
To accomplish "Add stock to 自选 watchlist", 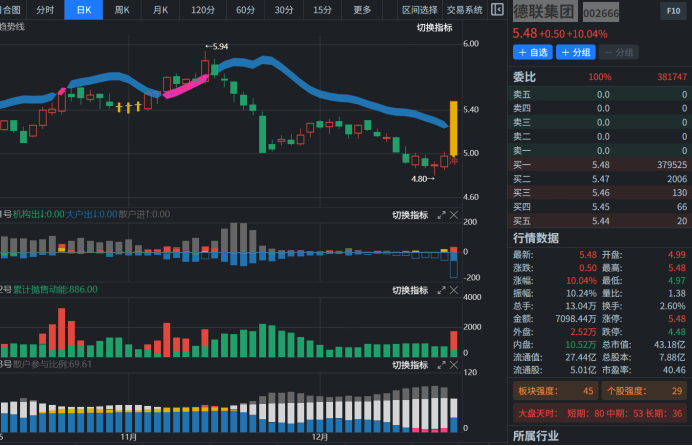I will [532, 52].
